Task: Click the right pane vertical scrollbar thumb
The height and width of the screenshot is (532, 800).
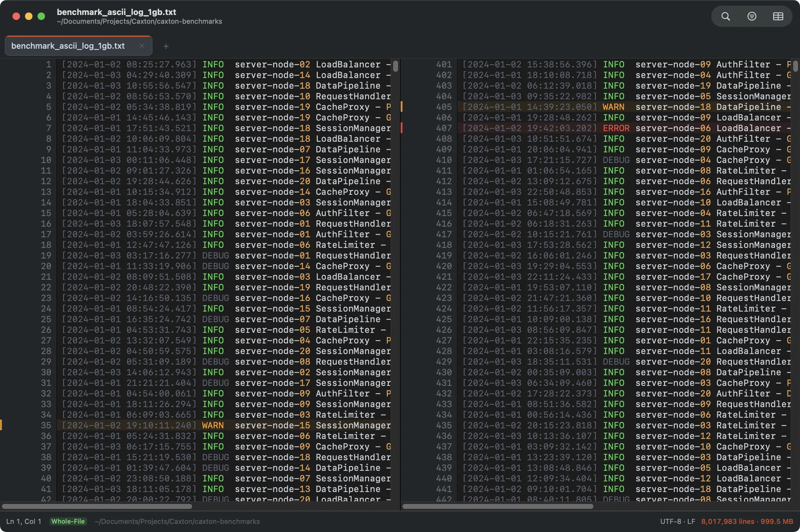Action: click(x=795, y=66)
